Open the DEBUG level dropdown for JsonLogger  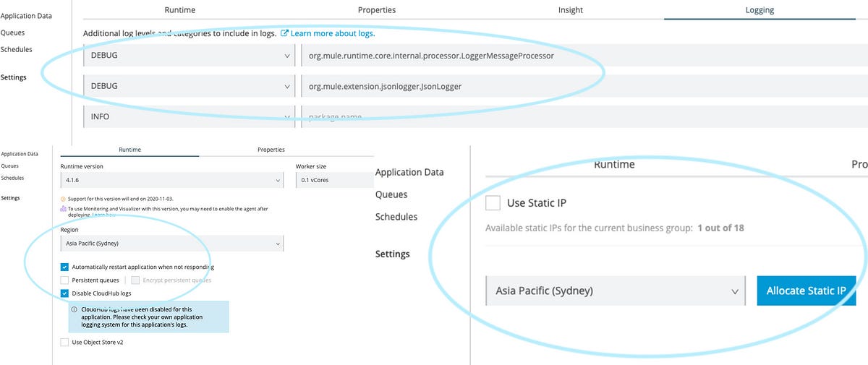189,86
